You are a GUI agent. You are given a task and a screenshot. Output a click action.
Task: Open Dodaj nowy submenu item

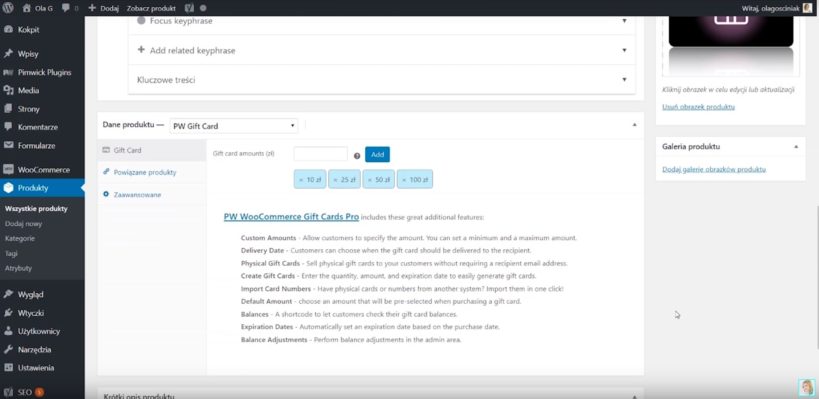(x=24, y=224)
